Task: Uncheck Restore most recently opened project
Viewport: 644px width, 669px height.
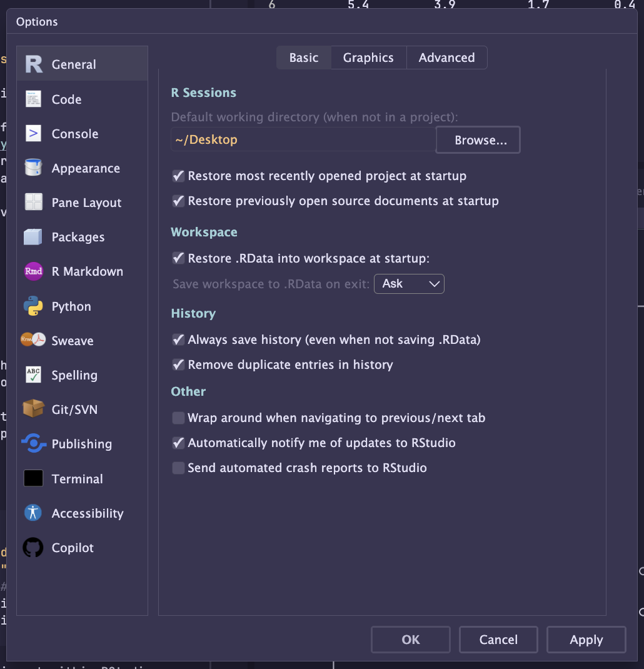Action: [x=178, y=176]
